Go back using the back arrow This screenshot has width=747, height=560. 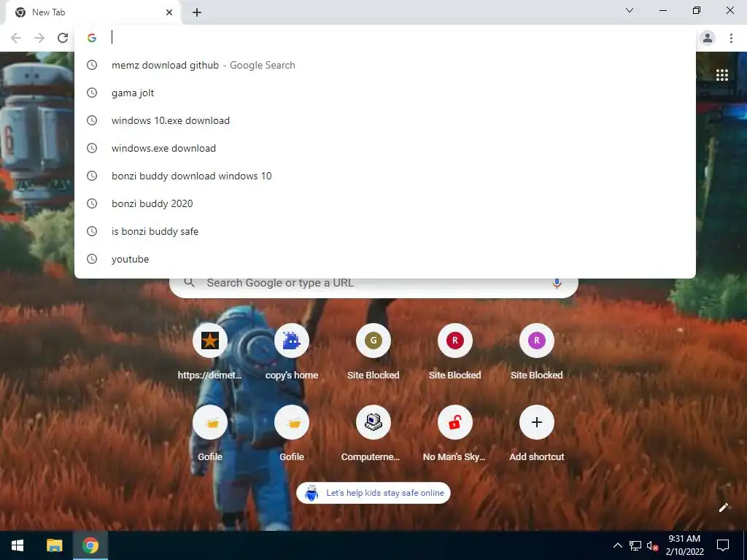[16, 38]
